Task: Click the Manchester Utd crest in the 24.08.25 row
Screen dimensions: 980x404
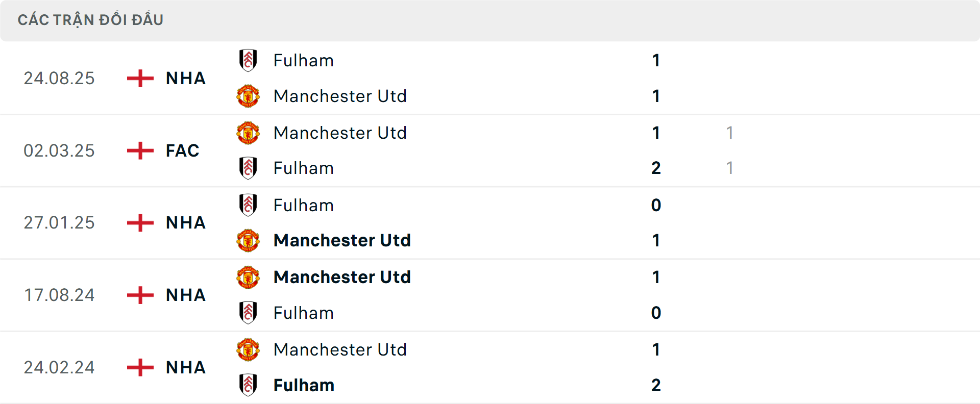Action: pyautogui.click(x=249, y=96)
